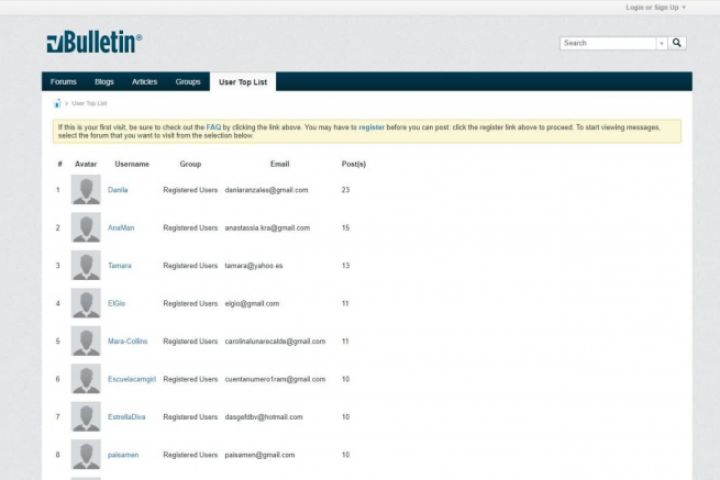Click Registered Users in paisamen row
This screenshot has height=480, width=720.
click(190, 455)
